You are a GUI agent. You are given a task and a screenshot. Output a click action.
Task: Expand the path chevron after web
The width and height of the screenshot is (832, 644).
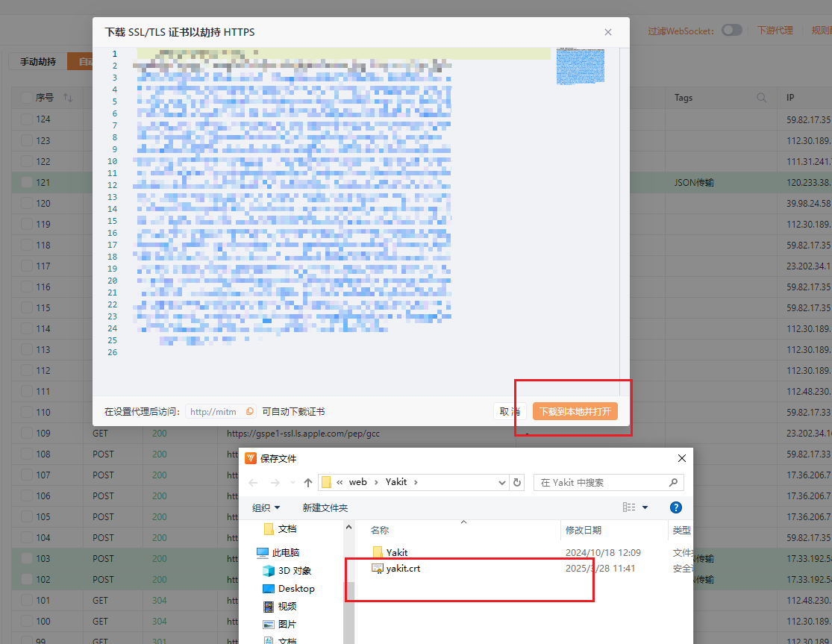pyautogui.click(x=376, y=482)
